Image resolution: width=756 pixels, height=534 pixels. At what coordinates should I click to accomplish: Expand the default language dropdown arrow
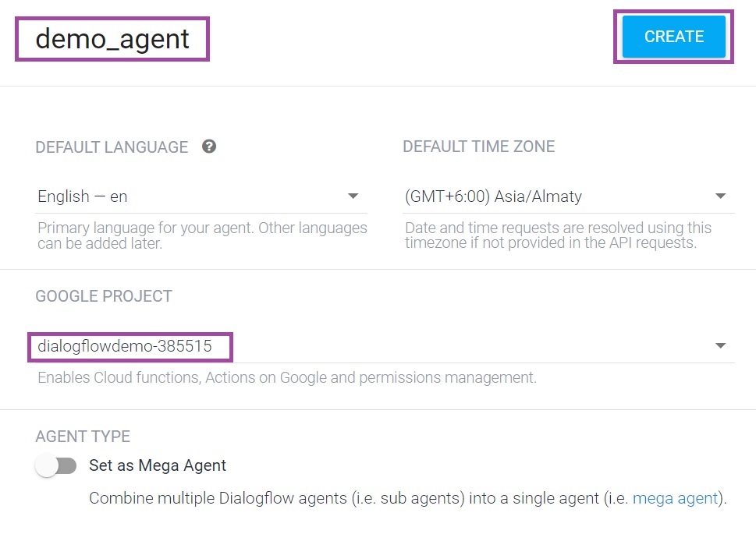pos(353,196)
